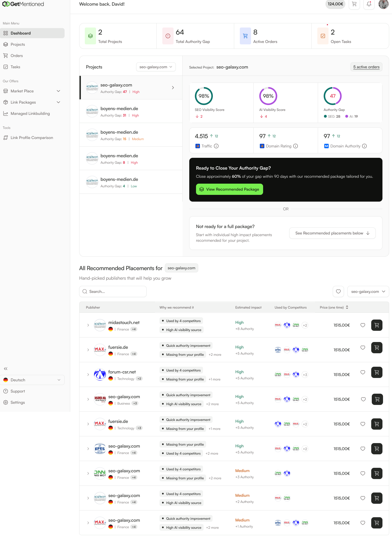Viewport: 392px width, 538px height.
Task: Favorite the fuersie.de Finance placement
Action: (x=363, y=348)
